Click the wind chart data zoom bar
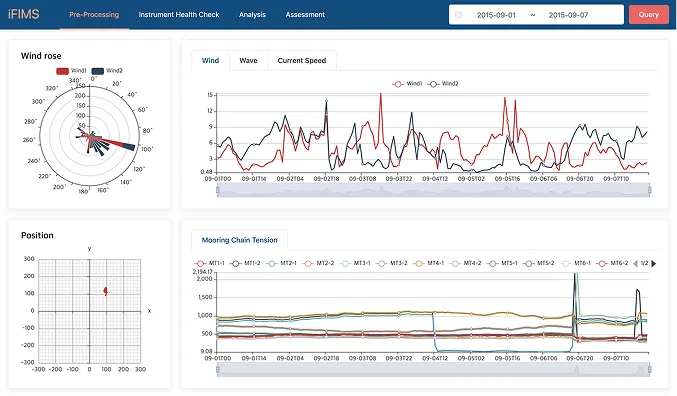 click(433, 190)
